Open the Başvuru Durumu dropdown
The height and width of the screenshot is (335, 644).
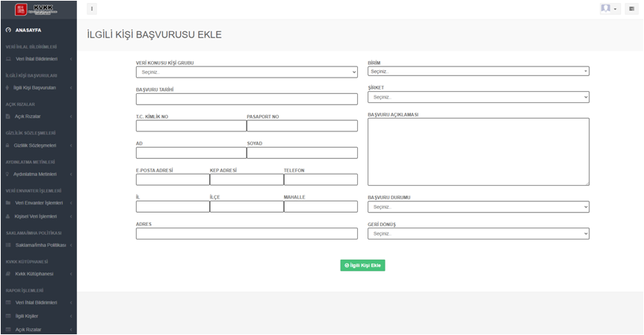(478, 207)
